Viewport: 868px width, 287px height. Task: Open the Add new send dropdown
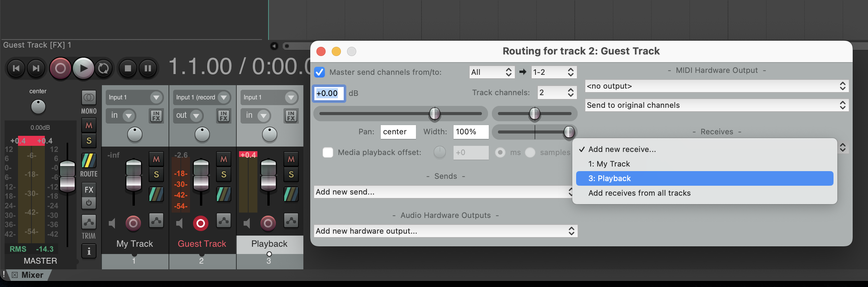click(x=444, y=192)
